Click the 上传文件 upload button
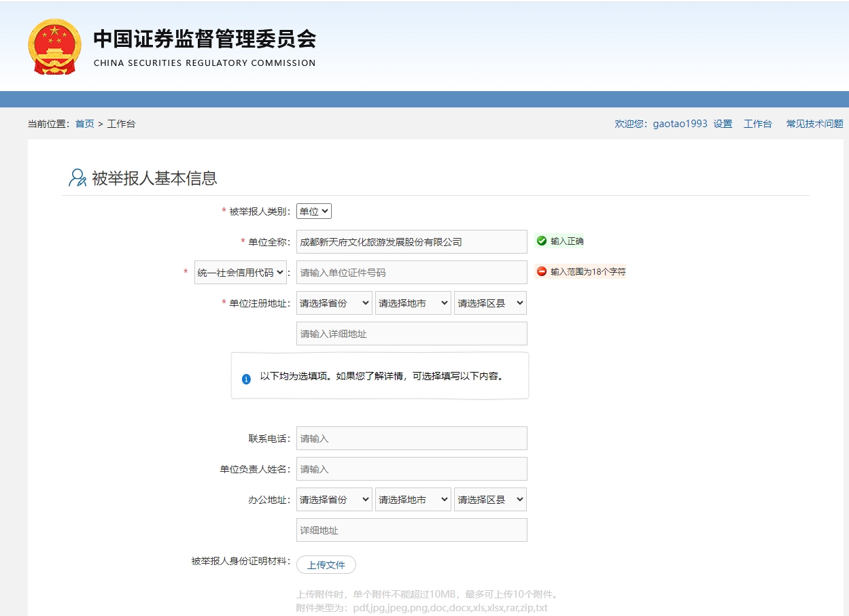849x616 pixels. tap(326, 565)
